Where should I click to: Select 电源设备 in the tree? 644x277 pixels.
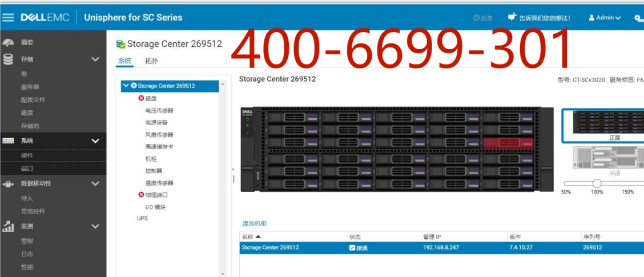[x=156, y=122]
